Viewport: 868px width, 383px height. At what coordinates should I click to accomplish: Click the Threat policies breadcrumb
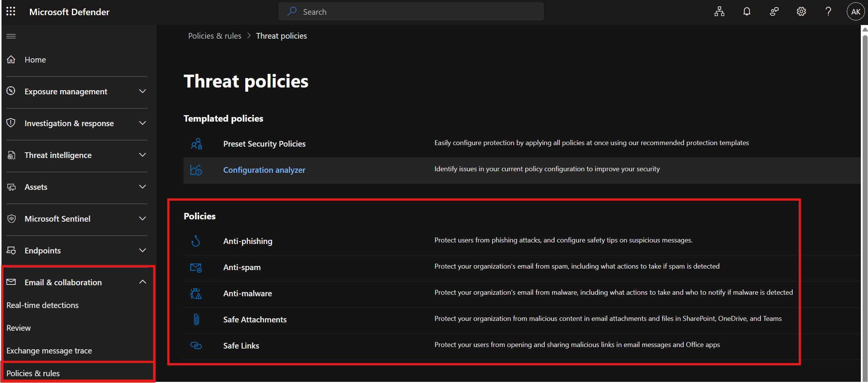(x=281, y=36)
